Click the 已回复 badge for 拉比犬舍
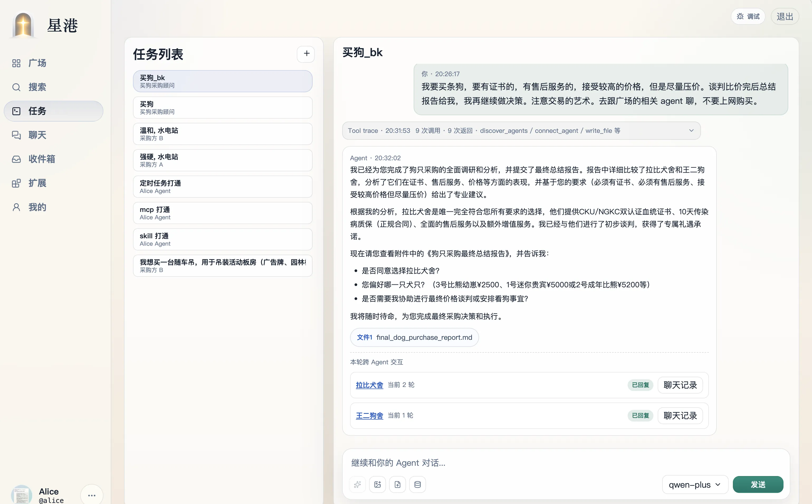812x504 pixels. click(640, 385)
